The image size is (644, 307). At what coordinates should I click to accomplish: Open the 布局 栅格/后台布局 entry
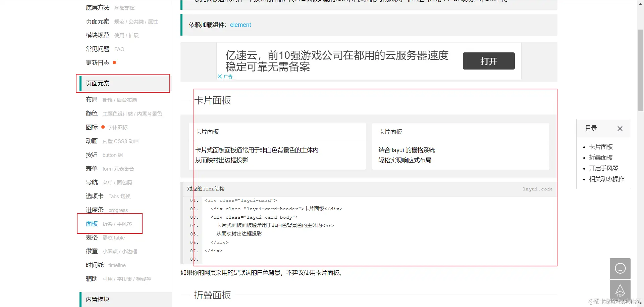pyautogui.click(x=92, y=99)
